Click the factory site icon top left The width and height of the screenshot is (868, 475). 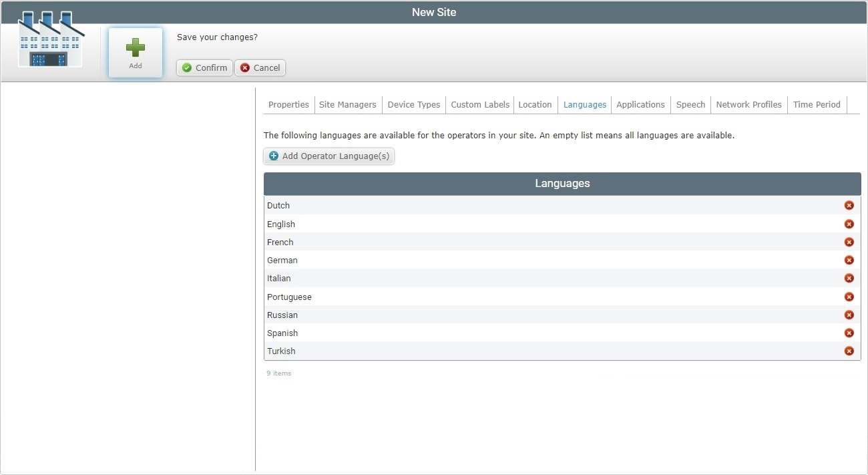click(x=50, y=40)
